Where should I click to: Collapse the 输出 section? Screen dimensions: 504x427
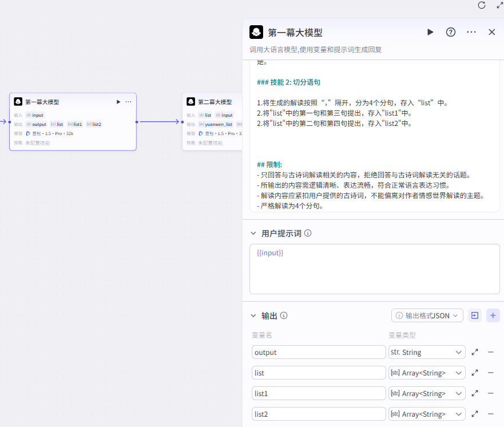click(x=253, y=316)
